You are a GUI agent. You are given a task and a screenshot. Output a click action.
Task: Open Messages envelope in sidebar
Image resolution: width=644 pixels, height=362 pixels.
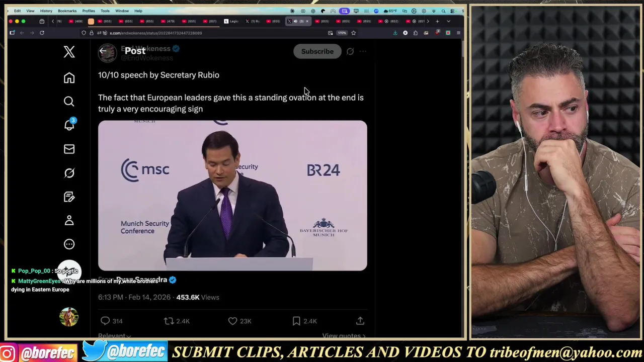tap(69, 149)
